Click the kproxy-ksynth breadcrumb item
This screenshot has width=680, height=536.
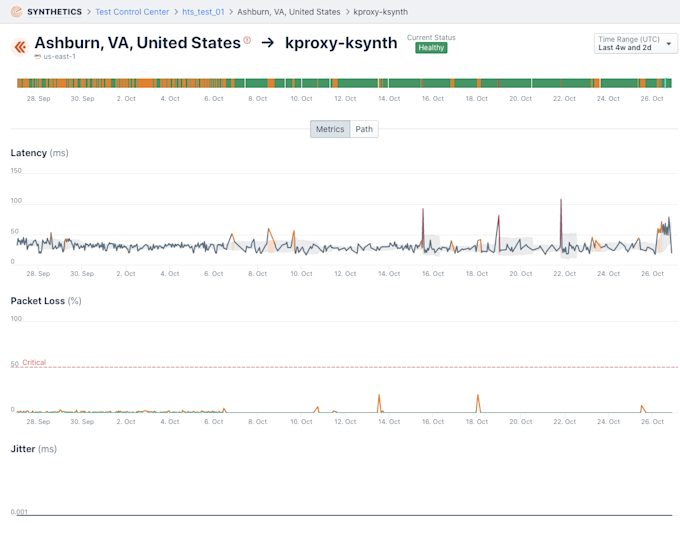(381, 12)
